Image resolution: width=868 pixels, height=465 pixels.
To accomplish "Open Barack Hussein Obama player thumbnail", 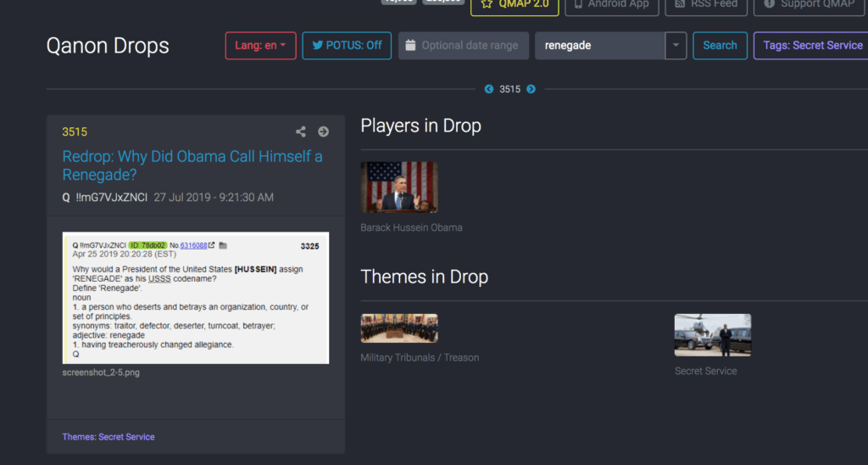I will (x=399, y=187).
